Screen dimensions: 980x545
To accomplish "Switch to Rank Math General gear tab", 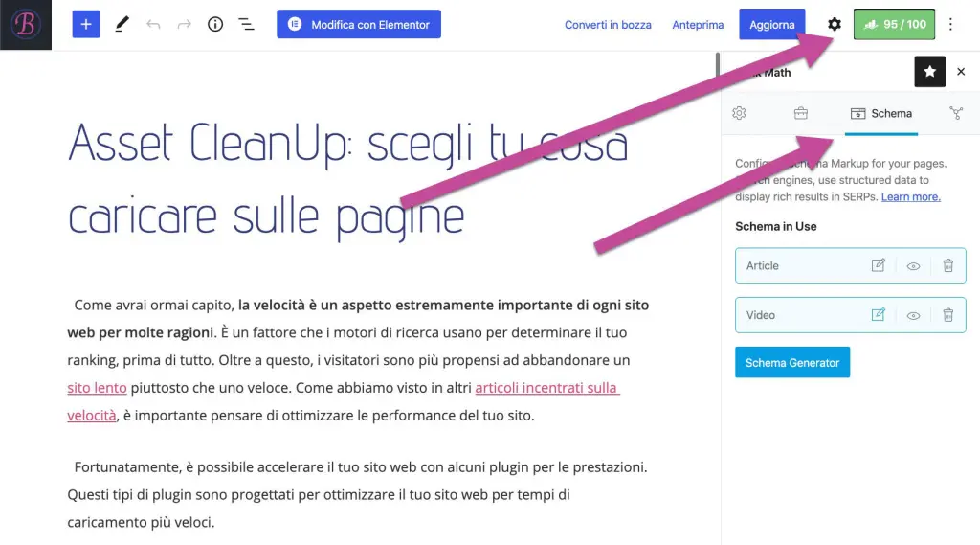I will click(x=740, y=113).
